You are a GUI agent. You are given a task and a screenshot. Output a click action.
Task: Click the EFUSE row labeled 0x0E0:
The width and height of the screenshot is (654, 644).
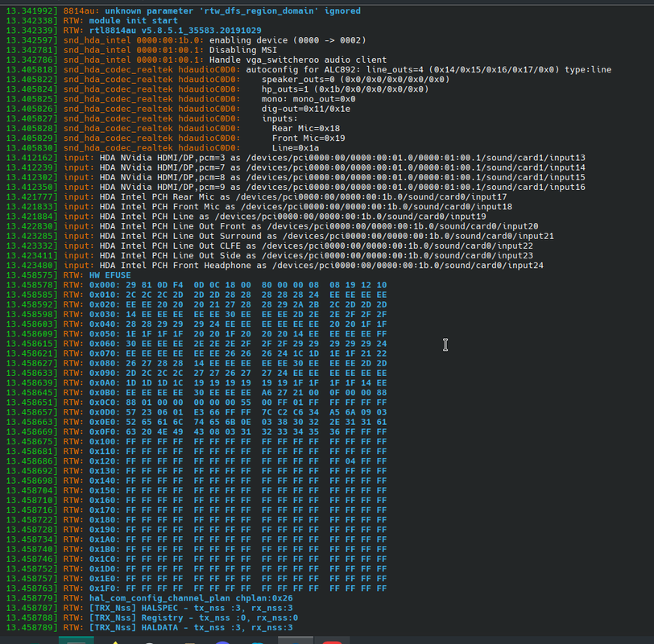[x=197, y=423]
